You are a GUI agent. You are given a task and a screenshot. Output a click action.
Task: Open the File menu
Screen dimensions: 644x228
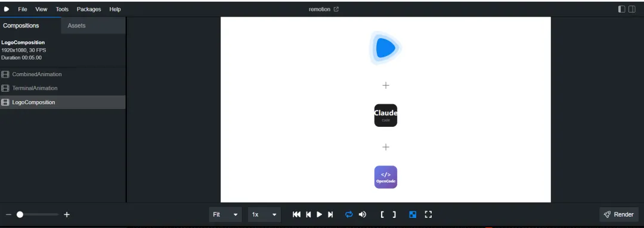[23, 9]
